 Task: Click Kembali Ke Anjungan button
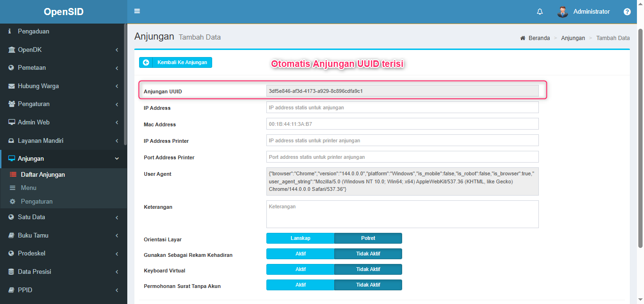click(175, 62)
